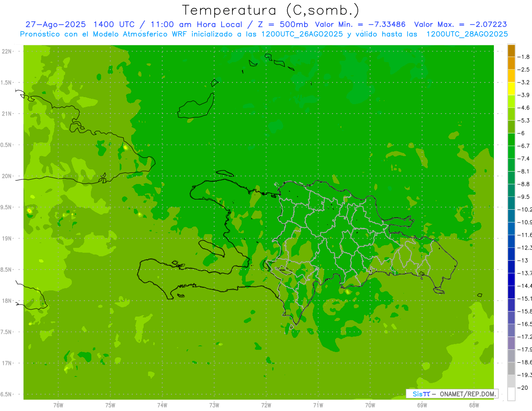Image resolution: width=532 pixels, height=411 pixels.
Task: Click the '68W' longitude label
Action: pos(474,405)
